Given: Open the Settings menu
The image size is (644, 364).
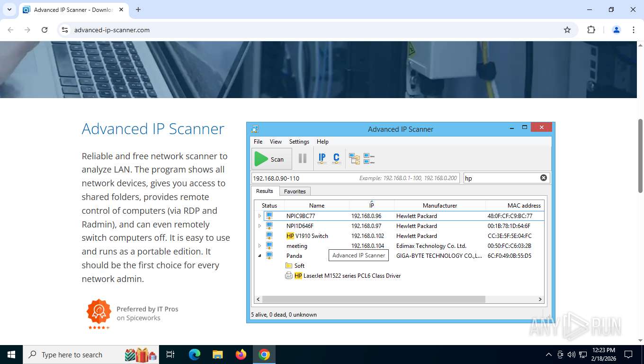Looking at the screenshot, I should 299,142.
